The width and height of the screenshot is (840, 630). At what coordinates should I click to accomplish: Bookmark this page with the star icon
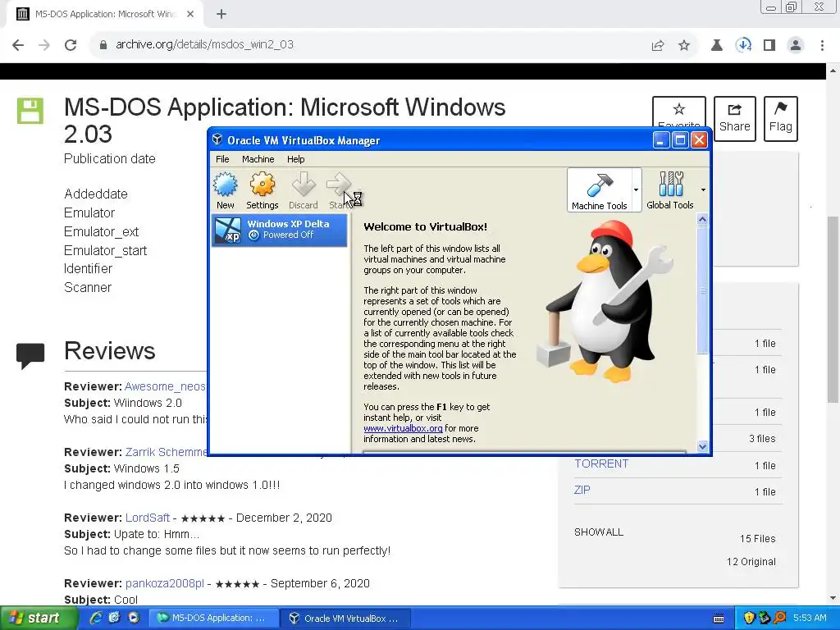tap(684, 46)
